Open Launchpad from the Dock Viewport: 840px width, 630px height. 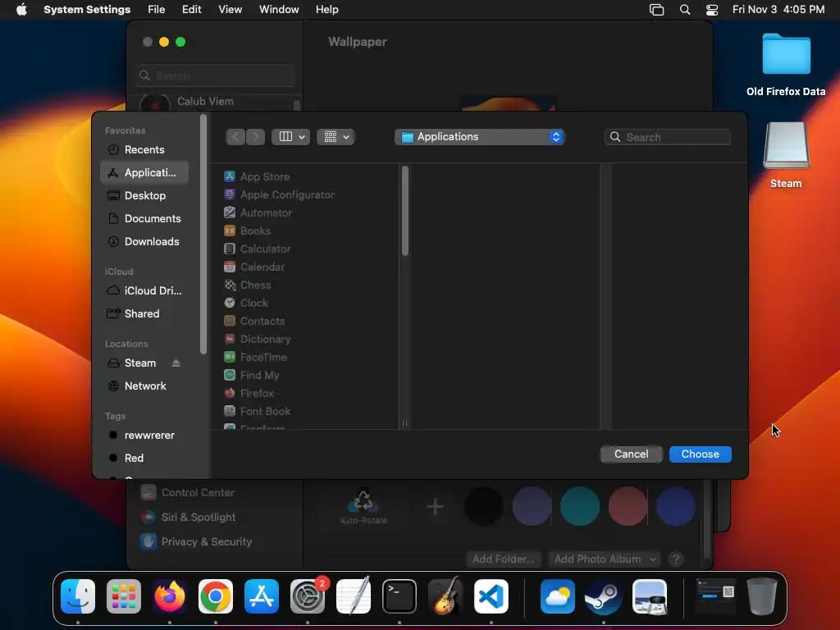pyautogui.click(x=124, y=596)
